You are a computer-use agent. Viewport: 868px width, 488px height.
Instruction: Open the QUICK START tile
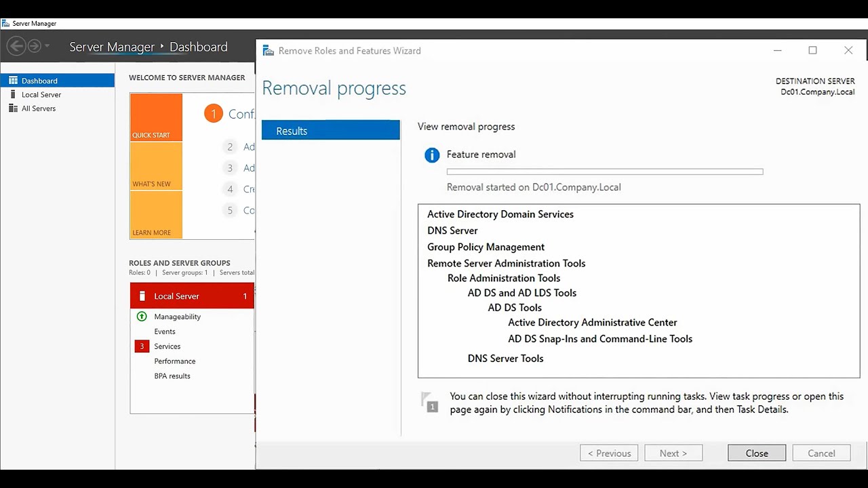156,117
